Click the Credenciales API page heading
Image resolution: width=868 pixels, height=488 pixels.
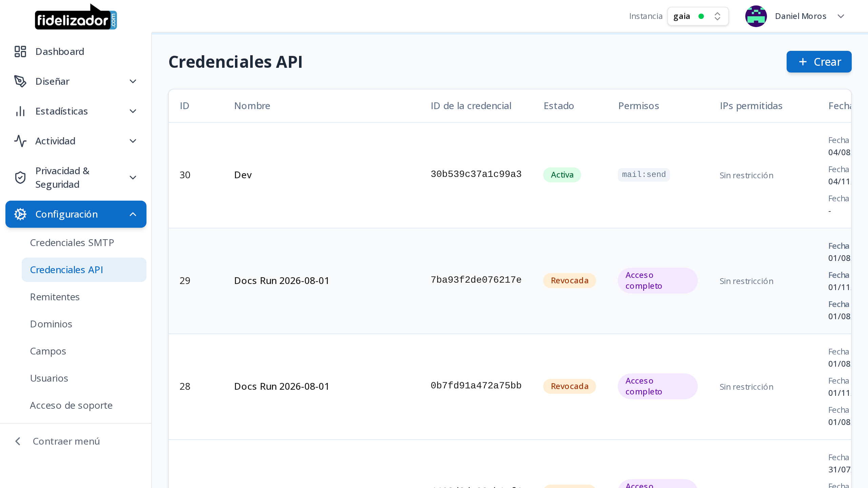point(235,62)
